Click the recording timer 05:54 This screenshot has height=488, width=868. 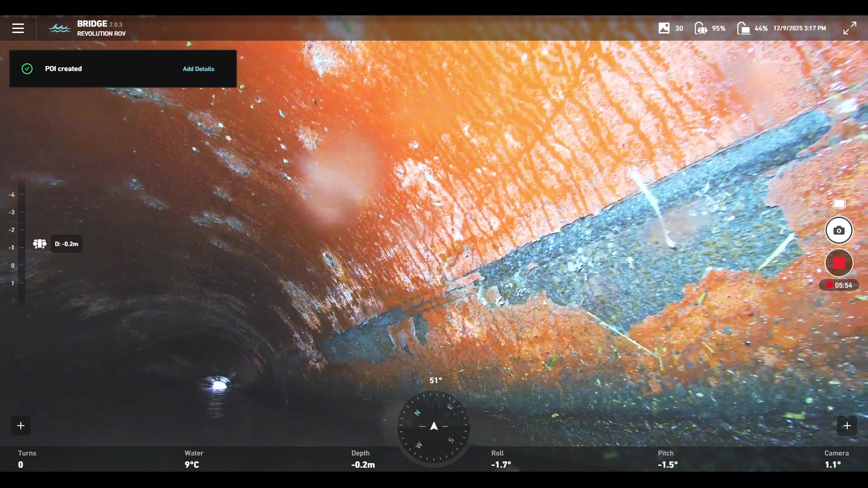839,285
